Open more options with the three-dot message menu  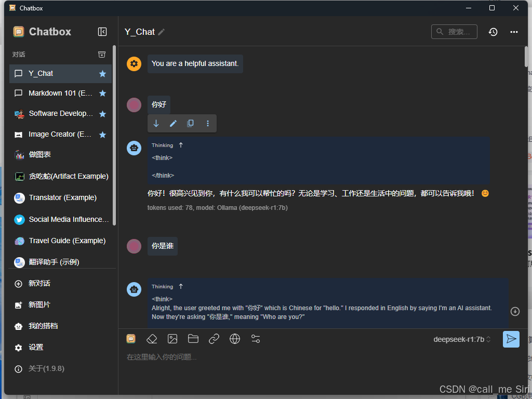point(208,123)
